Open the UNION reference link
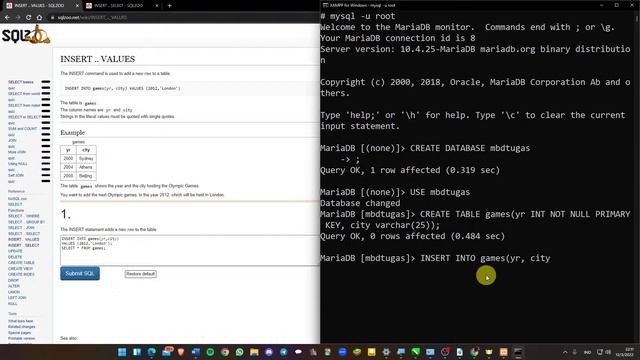Screen dimensions: 640x360 pyautogui.click(x=14, y=292)
